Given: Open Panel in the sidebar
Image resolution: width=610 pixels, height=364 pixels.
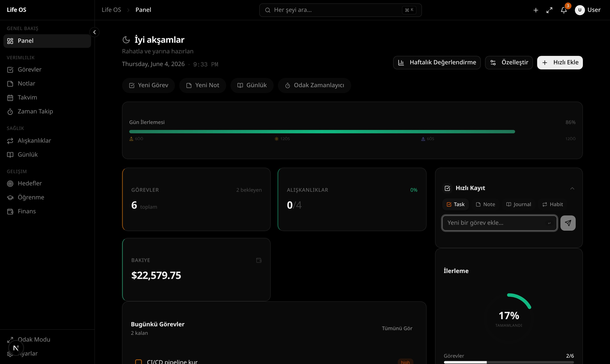Looking at the screenshot, I should [47, 41].
